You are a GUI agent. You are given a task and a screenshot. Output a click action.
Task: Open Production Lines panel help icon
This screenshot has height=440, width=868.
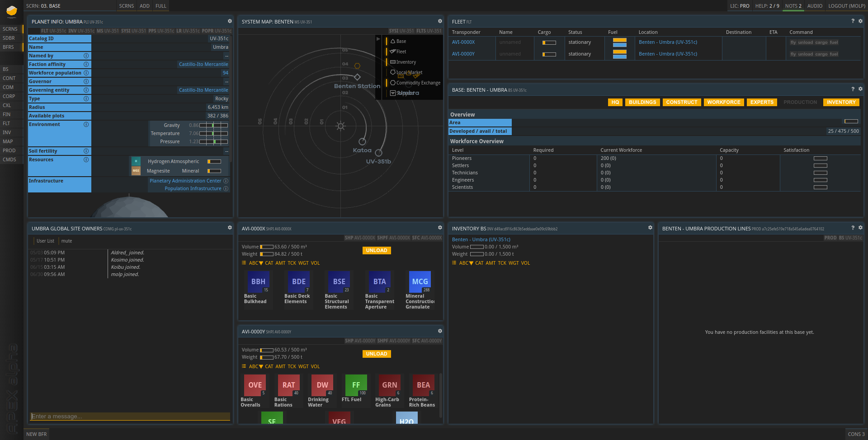pos(853,228)
